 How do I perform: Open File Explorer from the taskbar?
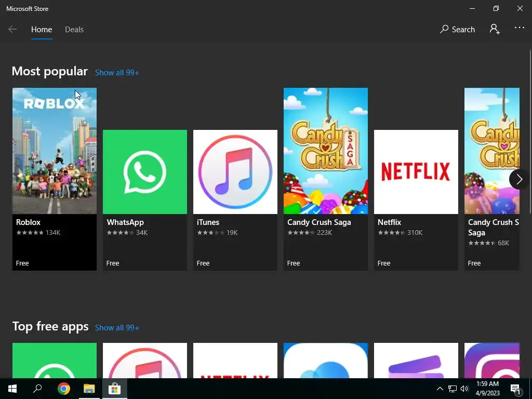click(89, 389)
